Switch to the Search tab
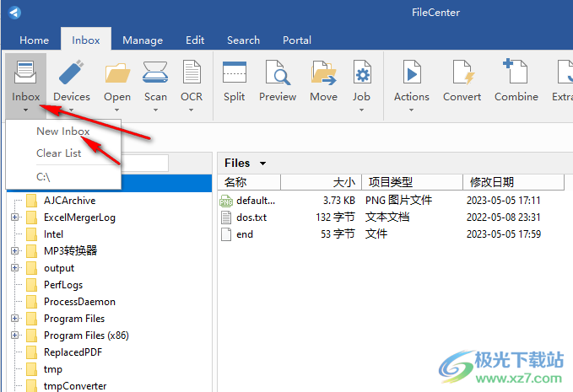 click(x=243, y=40)
